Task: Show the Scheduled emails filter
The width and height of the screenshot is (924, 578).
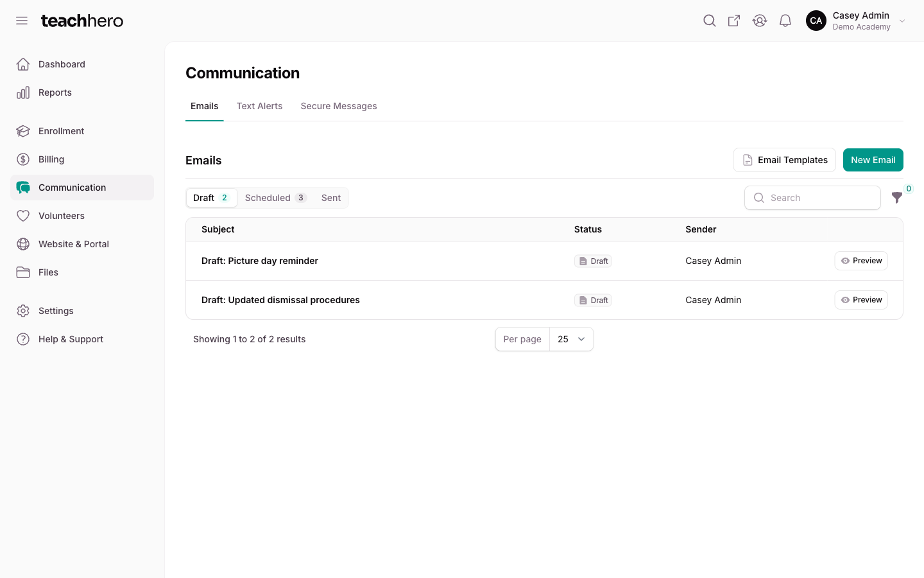Action: pyautogui.click(x=276, y=198)
